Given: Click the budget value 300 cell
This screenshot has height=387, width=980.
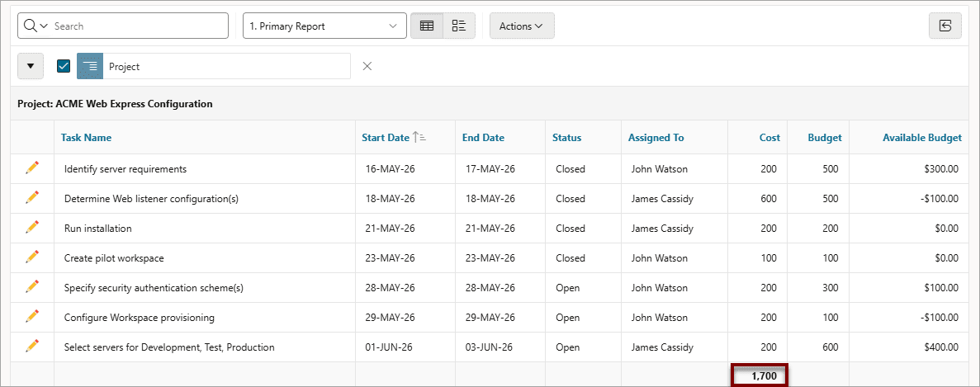Looking at the screenshot, I should click(818, 288).
